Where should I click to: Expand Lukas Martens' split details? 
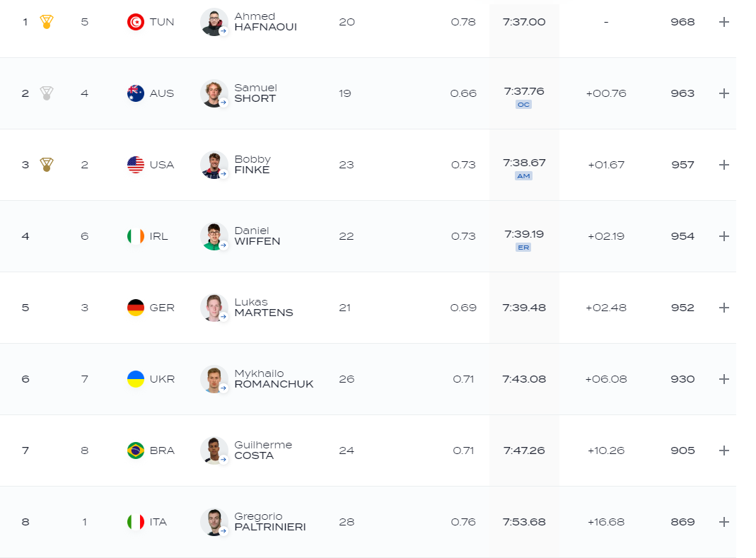click(723, 308)
